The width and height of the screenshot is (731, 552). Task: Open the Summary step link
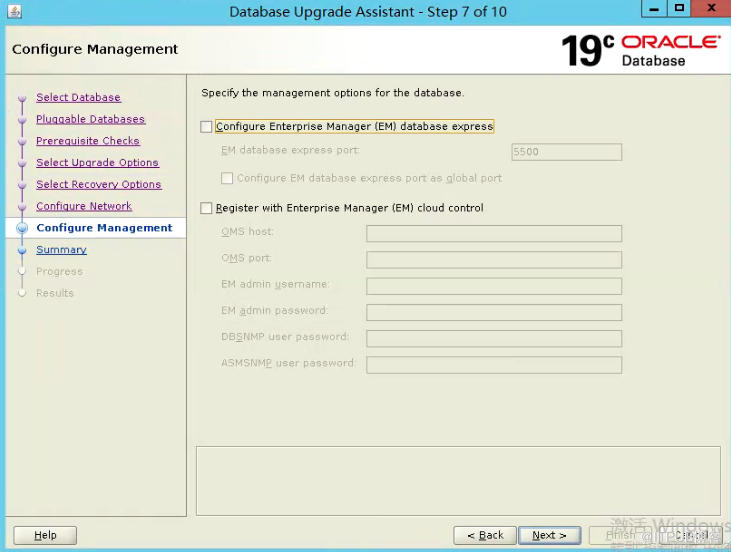pos(62,249)
